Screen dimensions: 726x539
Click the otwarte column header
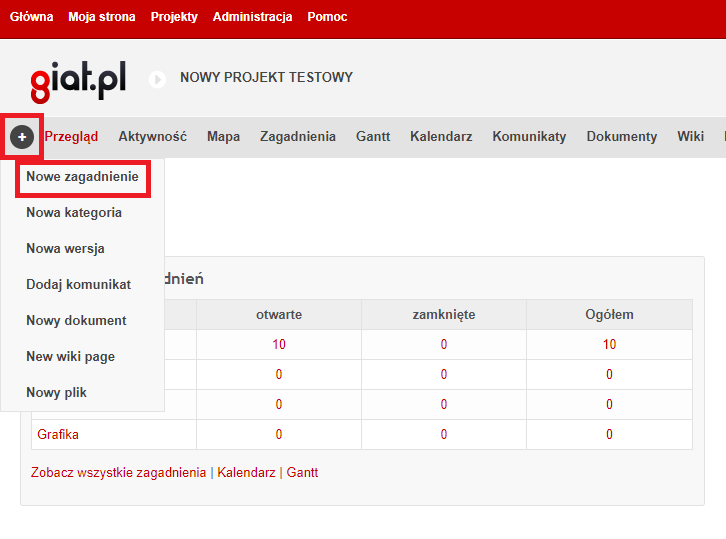pyautogui.click(x=279, y=315)
